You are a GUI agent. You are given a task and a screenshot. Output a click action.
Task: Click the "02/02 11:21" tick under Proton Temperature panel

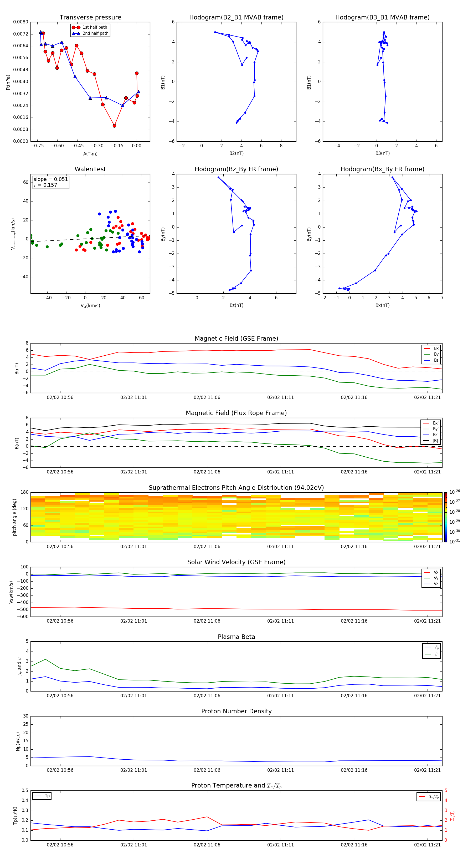pos(427,845)
